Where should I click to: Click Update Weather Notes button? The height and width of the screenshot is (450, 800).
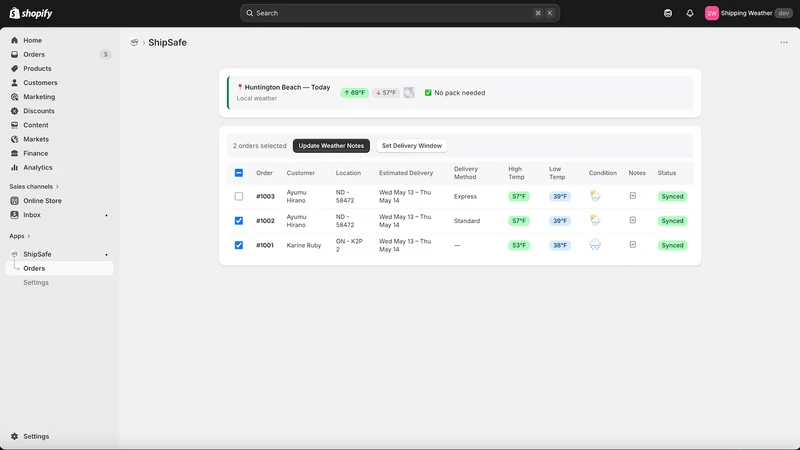pos(331,146)
